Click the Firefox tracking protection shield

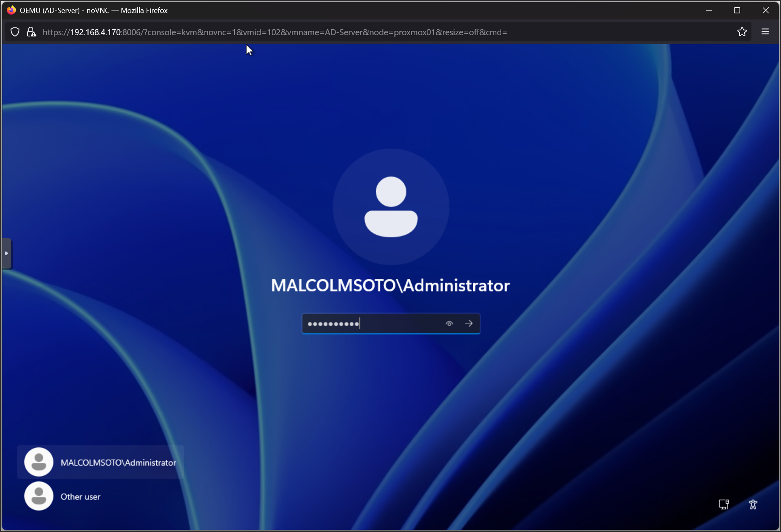[x=15, y=32]
